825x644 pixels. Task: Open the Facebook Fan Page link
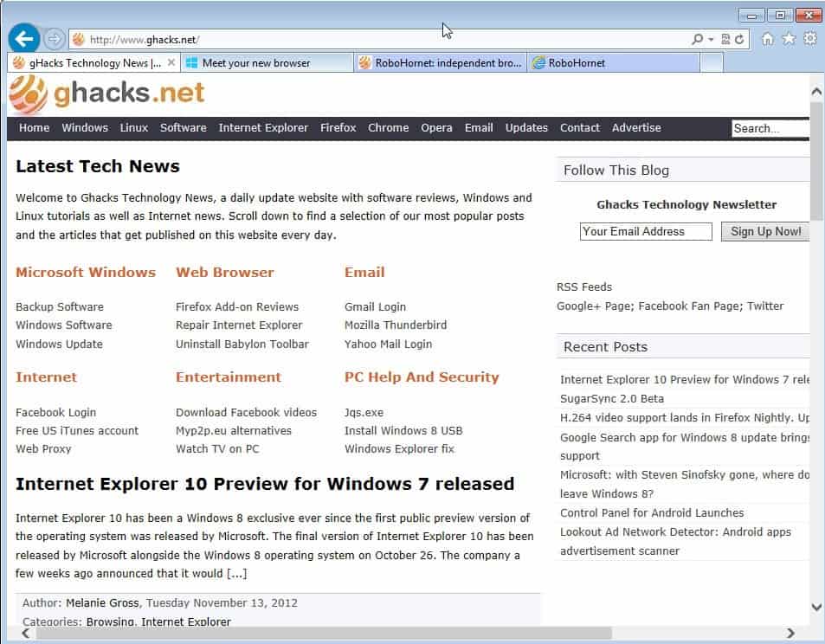[x=689, y=306]
